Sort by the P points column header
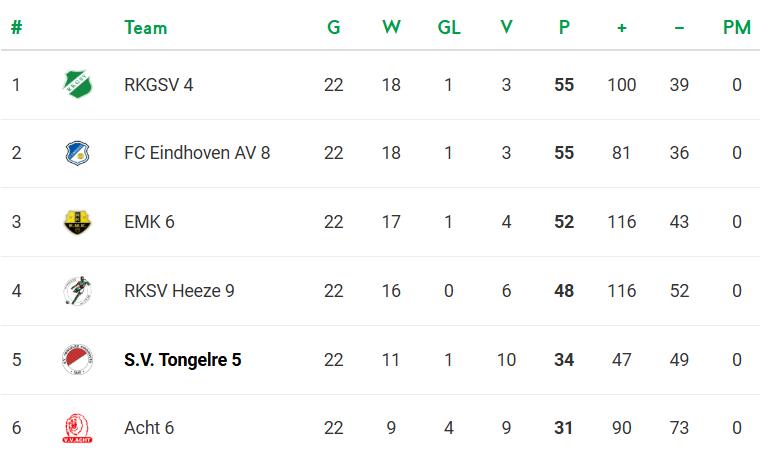The image size is (767, 455). coord(564,28)
